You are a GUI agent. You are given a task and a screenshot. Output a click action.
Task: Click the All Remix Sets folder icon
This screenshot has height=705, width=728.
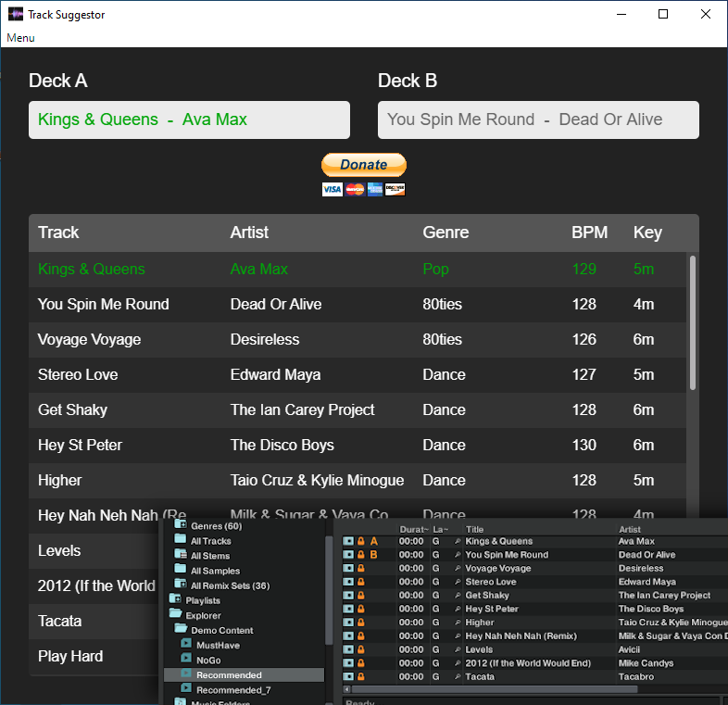[180, 585]
